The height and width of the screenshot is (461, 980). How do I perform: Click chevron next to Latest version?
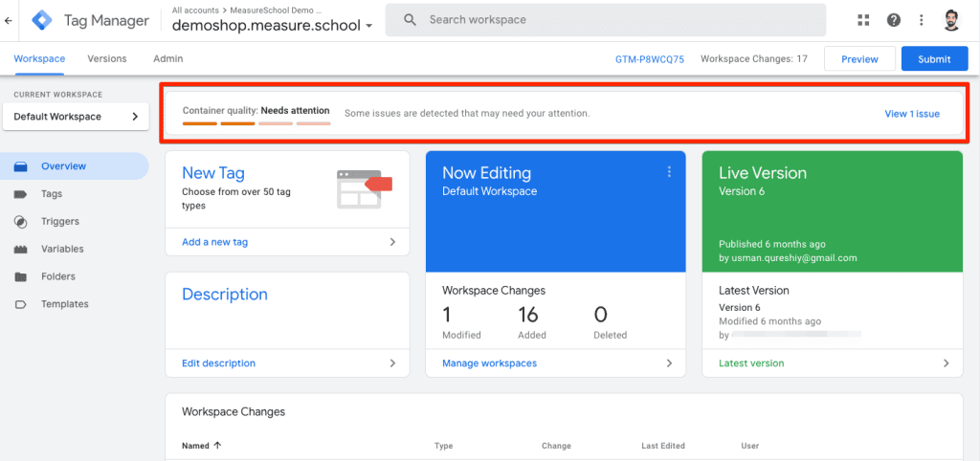pos(946,363)
